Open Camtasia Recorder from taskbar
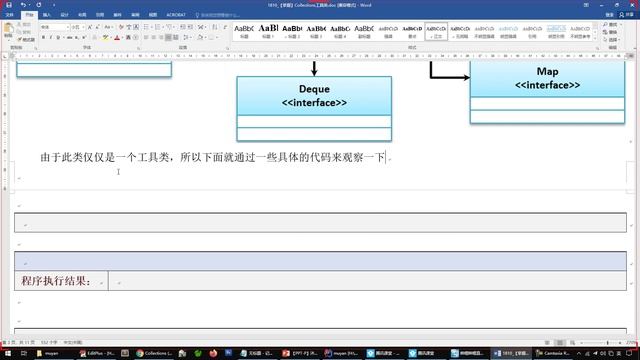Screen dimensions: 640x360 pyautogui.click(x=552, y=353)
